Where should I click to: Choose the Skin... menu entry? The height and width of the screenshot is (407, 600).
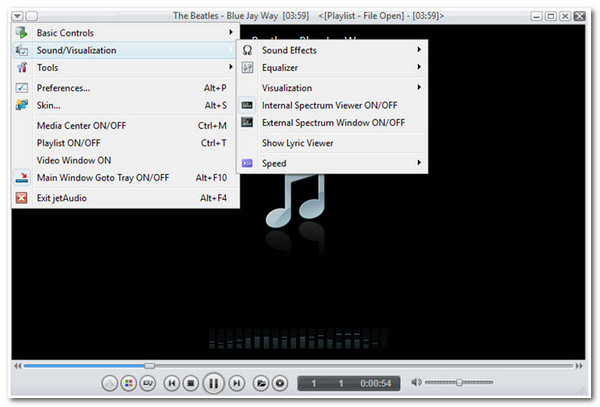click(x=126, y=105)
